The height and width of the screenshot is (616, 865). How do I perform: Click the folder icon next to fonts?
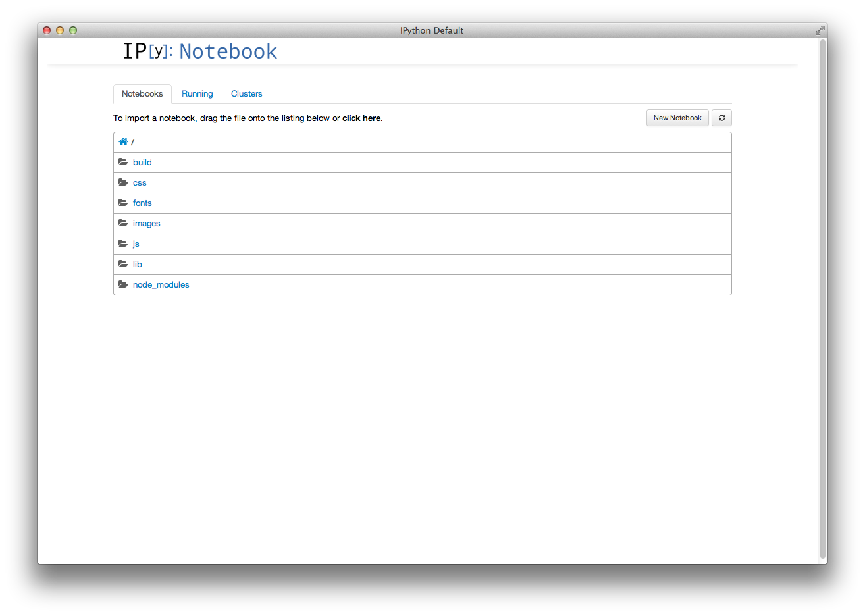(x=123, y=203)
